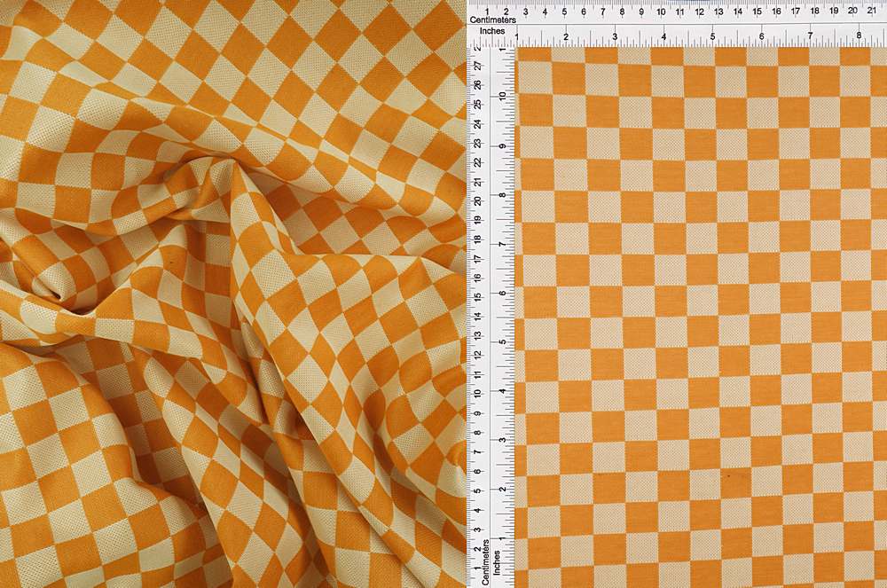This screenshot has width=887, height=588.
Task: Click number 27 on the side centimeter ruler
Action: pyautogui.click(x=479, y=67)
